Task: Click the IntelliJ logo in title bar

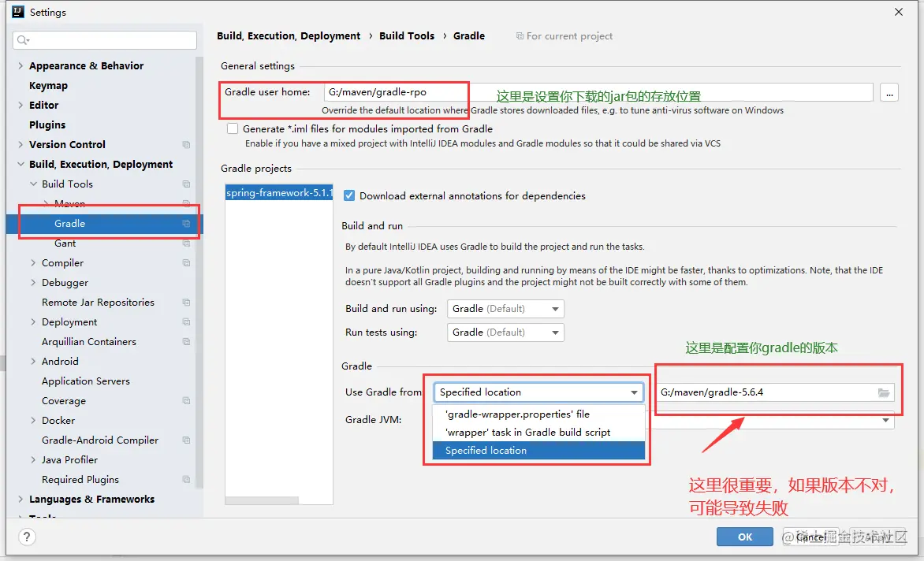Action: (x=18, y=12)
